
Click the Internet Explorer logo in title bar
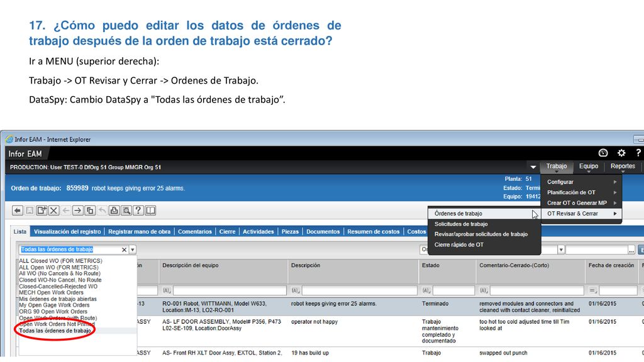point(9,140)
